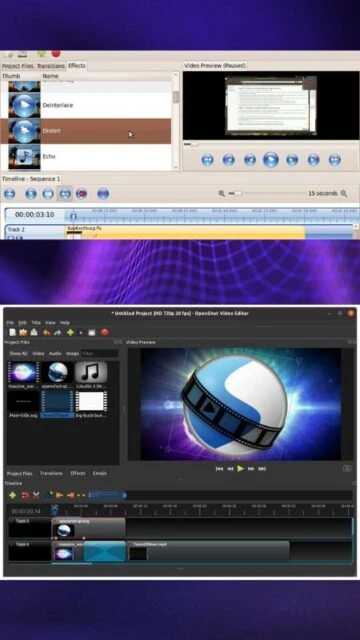The width and height of the screenshot is (360, 640).
Task: Click the Timeline - Sequence 1 tab
Action: [x=31, y=179]
